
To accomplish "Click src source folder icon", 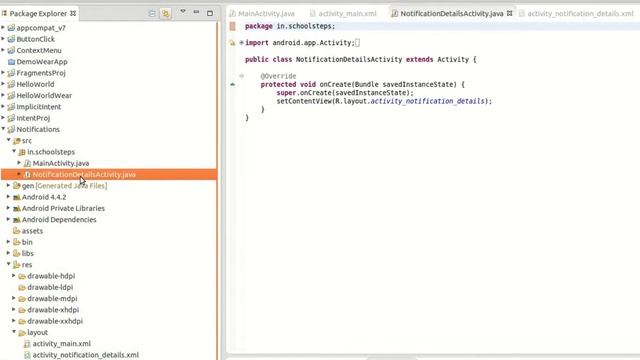I will (x=17, y=141).
